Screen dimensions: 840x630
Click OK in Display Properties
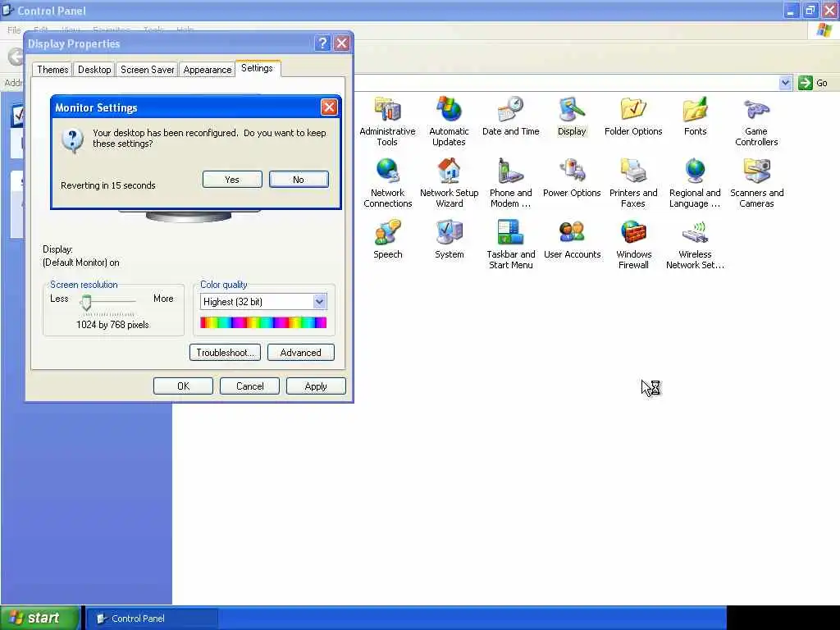pyautogui.click(x=183, y=386)
